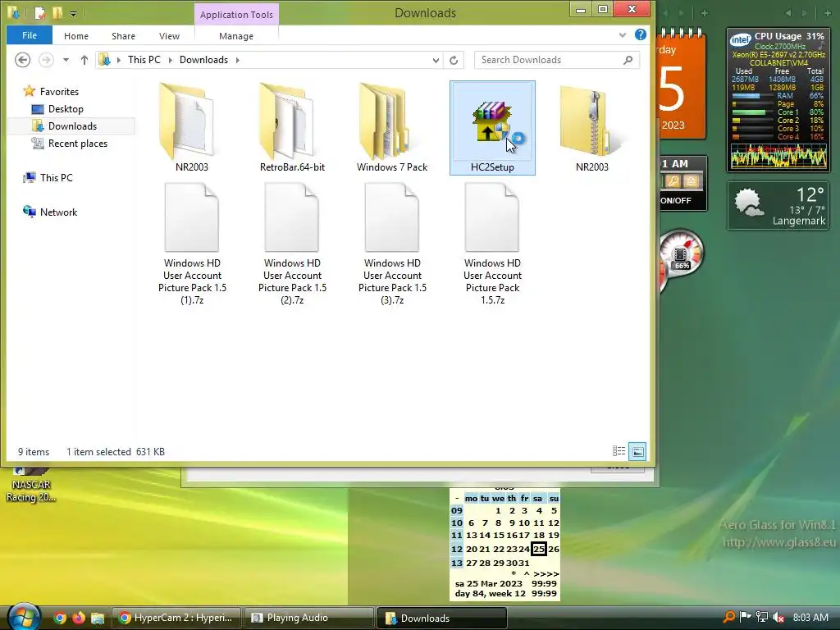Launch Chrome from quick launch
Viewport: 840px width, 630px height.
tap(59, 618)
